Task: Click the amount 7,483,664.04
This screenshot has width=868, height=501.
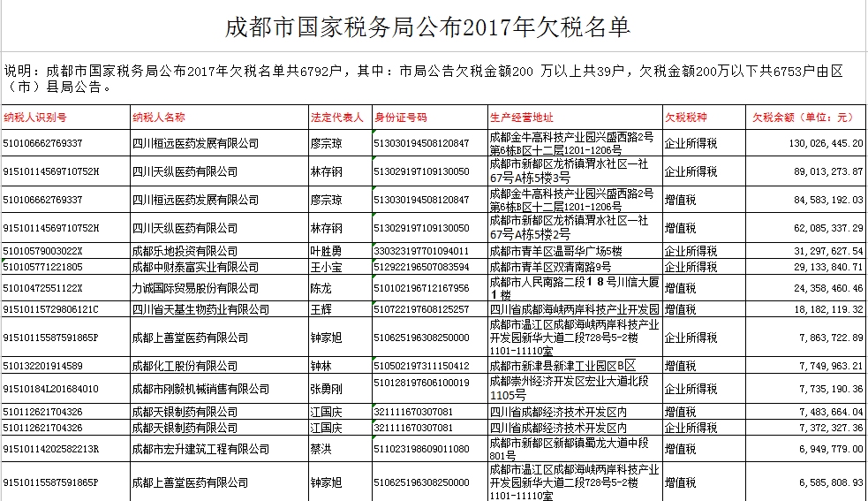Action: pos(832,412)
